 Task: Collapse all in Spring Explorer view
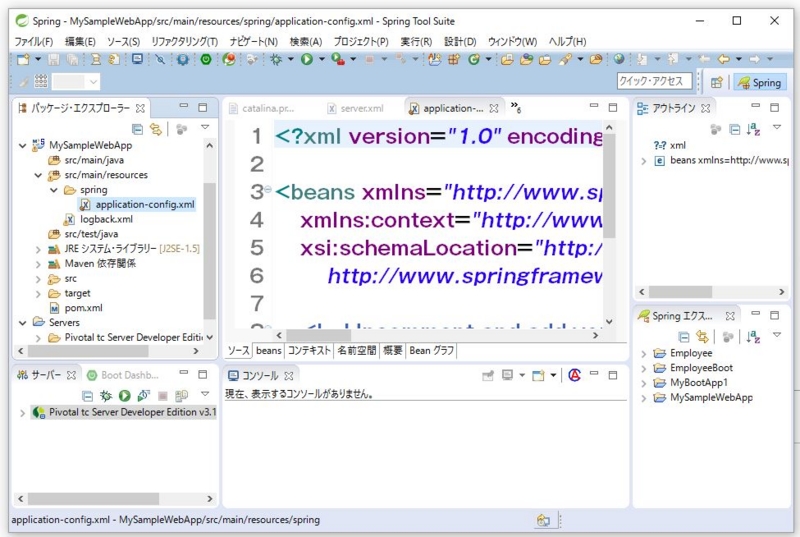click(684, 337)
